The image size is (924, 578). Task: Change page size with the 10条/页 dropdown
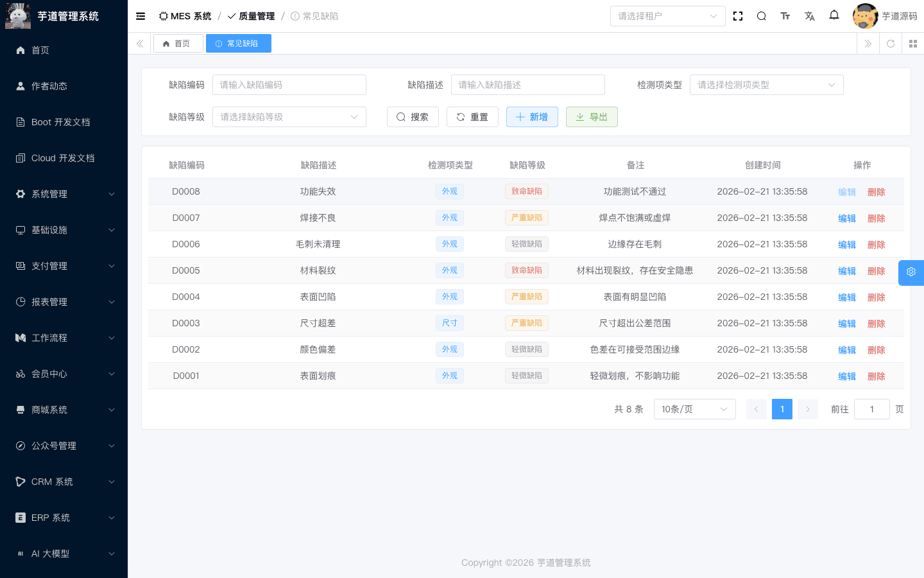[x=694, y=408]
